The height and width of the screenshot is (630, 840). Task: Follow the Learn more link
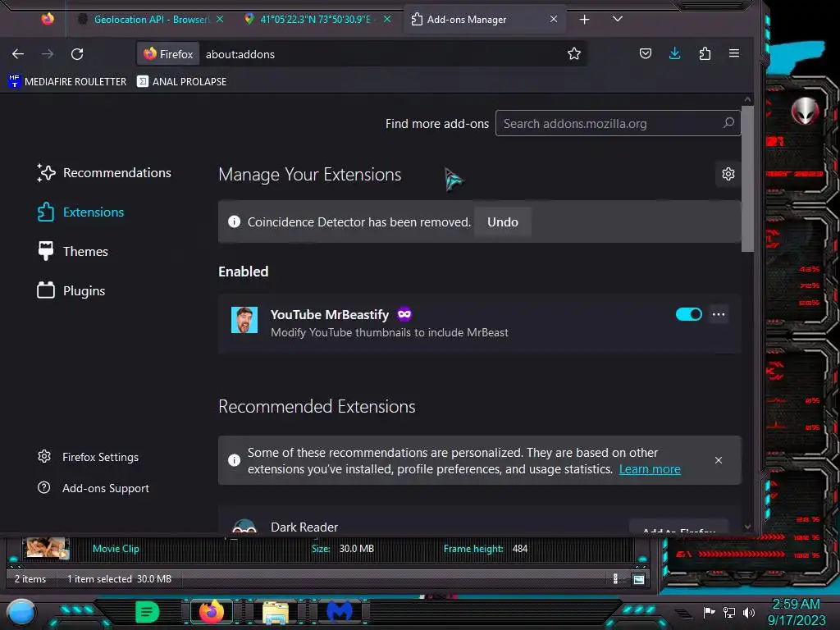650,469
